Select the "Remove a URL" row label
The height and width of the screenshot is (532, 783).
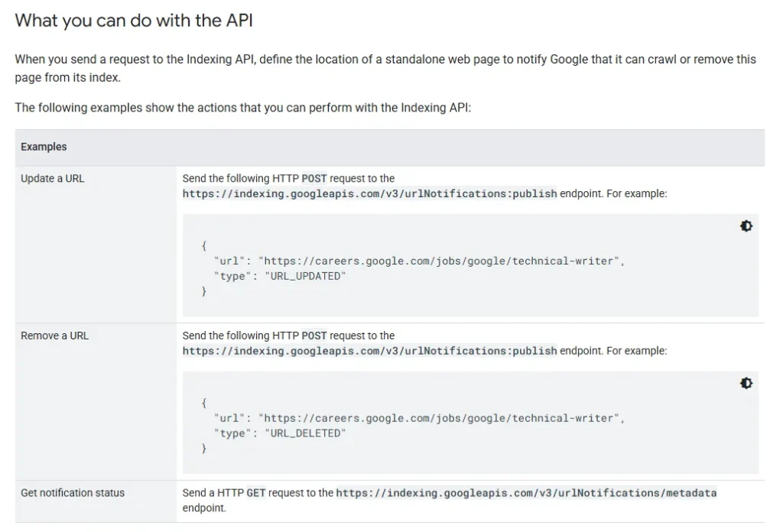54,336
